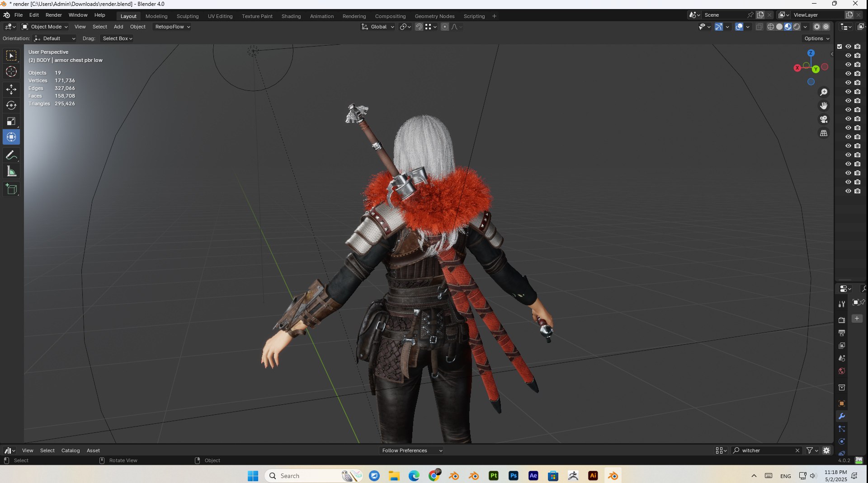Open the Scene properties tab
868x483 pixels.
[842, 358]
